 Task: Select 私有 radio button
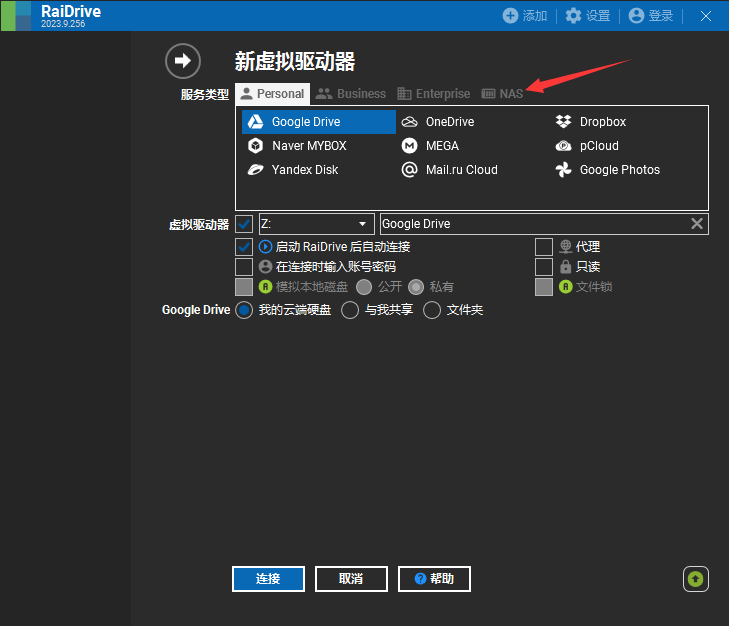point(416,287)
